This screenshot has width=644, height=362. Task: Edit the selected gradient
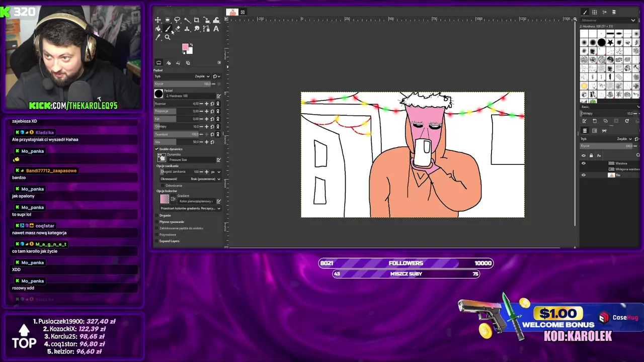click(x=218, y=201)
